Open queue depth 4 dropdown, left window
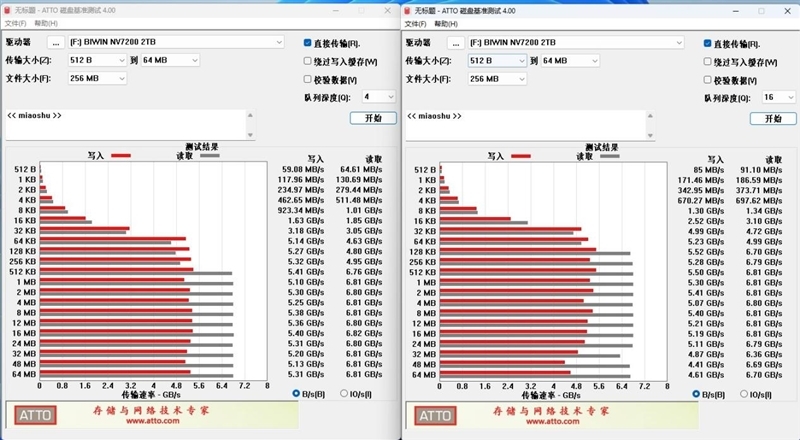This screenshot has width=800, height=440. click(x=379, y=96)
